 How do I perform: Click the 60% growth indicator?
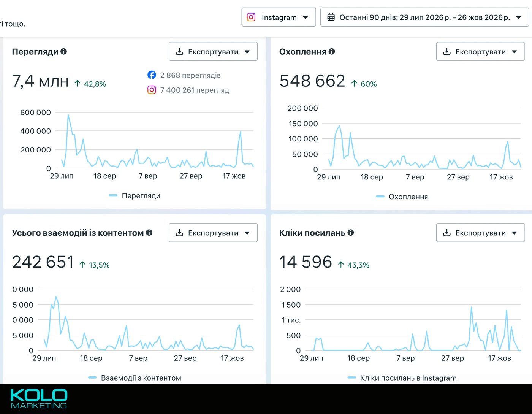pyautogui.click(x=364, y=84)
